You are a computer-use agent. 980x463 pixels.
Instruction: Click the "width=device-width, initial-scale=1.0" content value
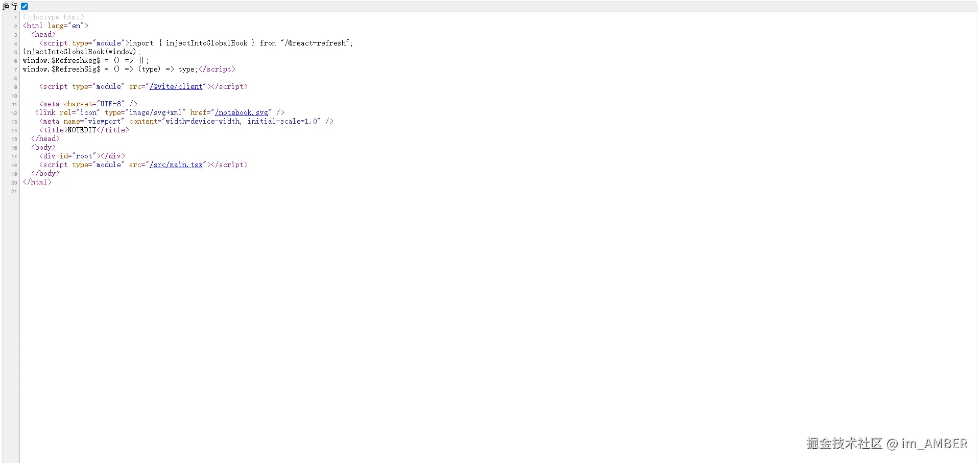[x=242, y=121]
